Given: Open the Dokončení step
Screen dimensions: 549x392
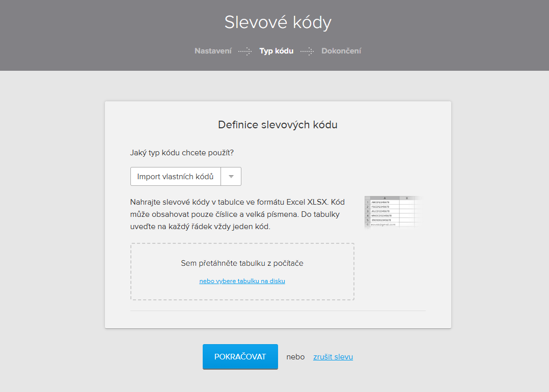Looking at the screenshot, I should [341, 51].
